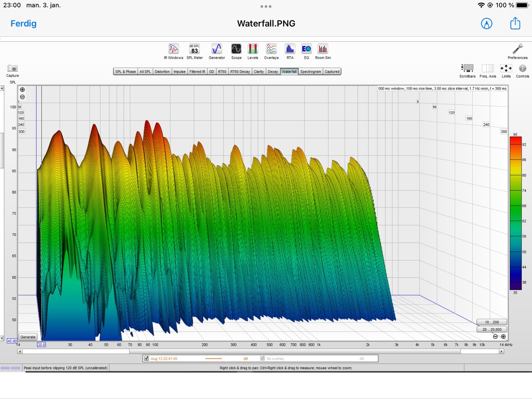This screenshot has height=399, width=532.
Task: Select the Waterfall tab
Action: (x=289, y=72)
